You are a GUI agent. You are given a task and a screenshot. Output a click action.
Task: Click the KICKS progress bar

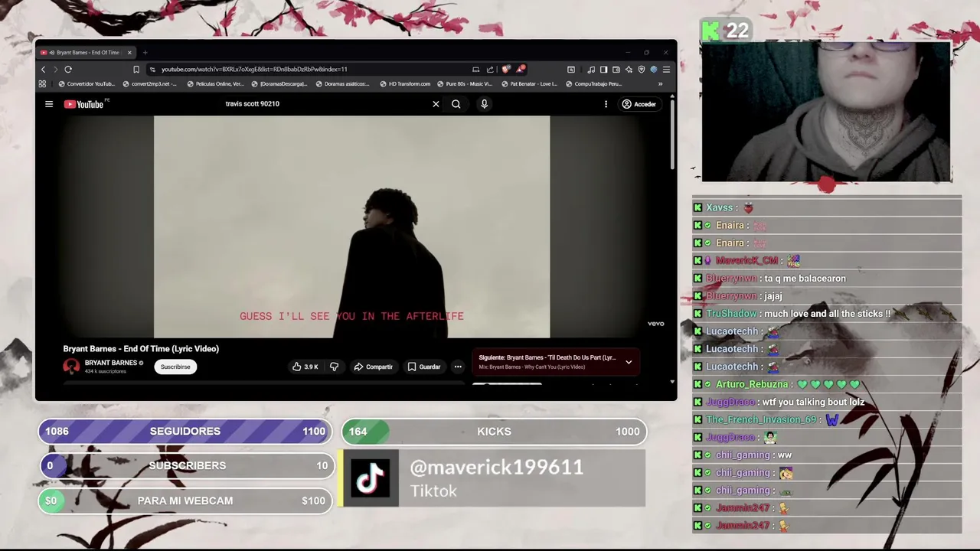point(494,432)
